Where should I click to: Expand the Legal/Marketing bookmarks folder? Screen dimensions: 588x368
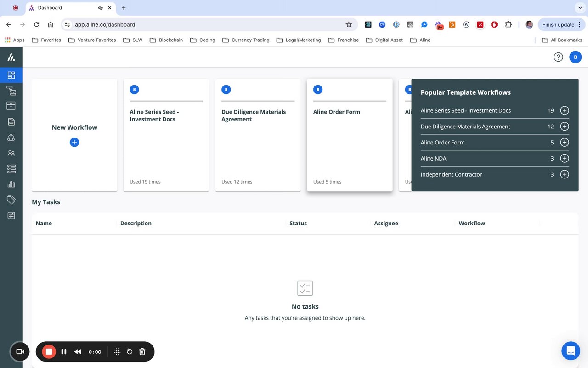pyautogui.click(x=299, y=40)
